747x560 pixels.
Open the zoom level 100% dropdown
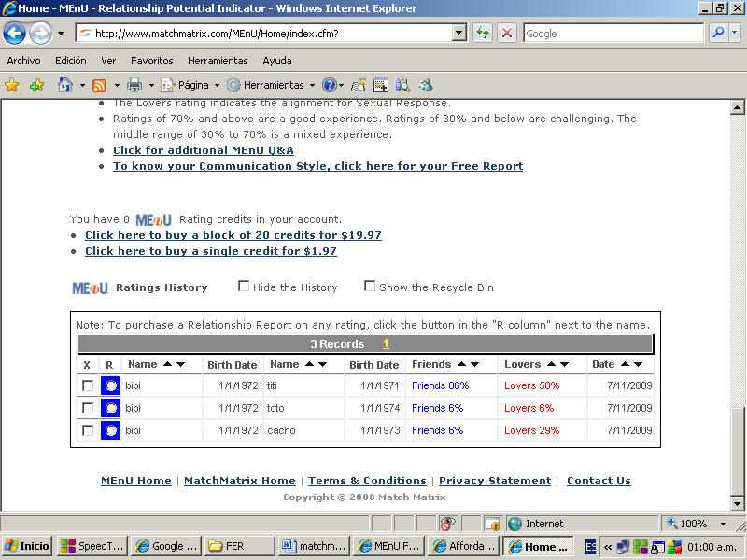(723, 524)
